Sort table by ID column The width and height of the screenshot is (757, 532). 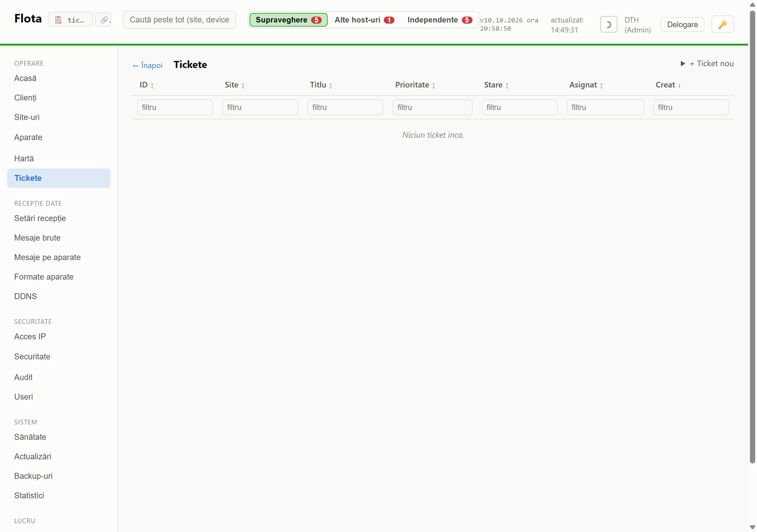tap(147, 85)
